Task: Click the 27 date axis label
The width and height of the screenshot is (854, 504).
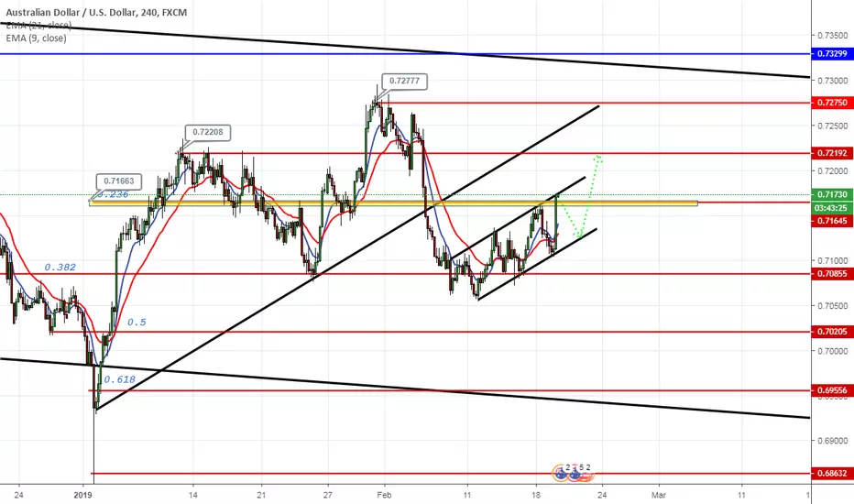Action: [328, 495]
